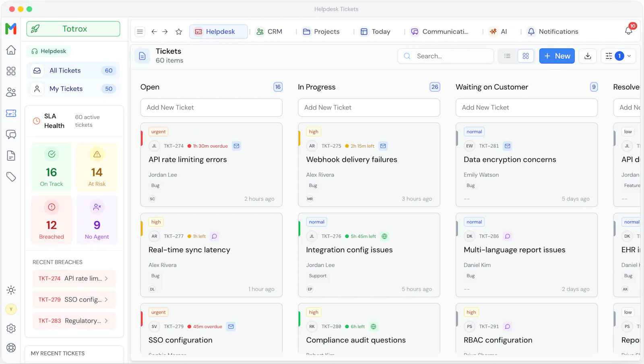Expand TKT-279 SSO config breach entry

coord(74,300)
